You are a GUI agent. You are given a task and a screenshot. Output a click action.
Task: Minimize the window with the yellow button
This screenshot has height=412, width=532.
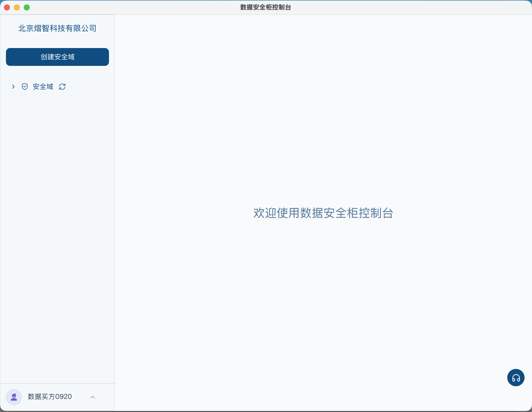click(17, 7)
